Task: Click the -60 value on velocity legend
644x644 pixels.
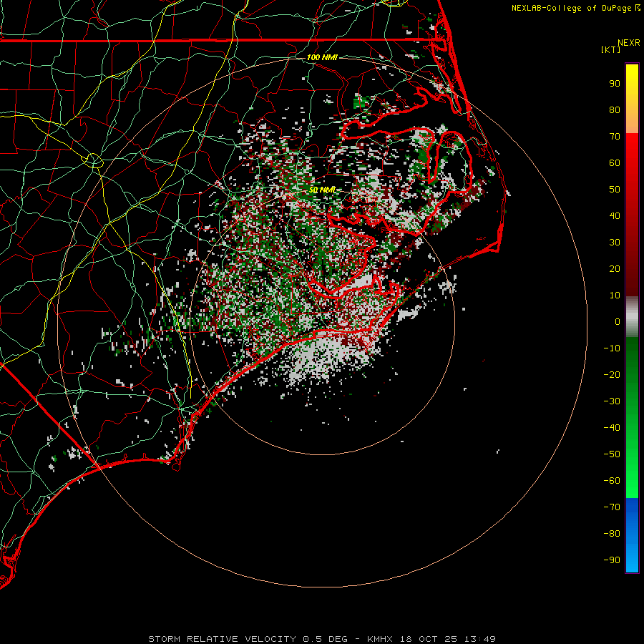Action: click(612, 481)
